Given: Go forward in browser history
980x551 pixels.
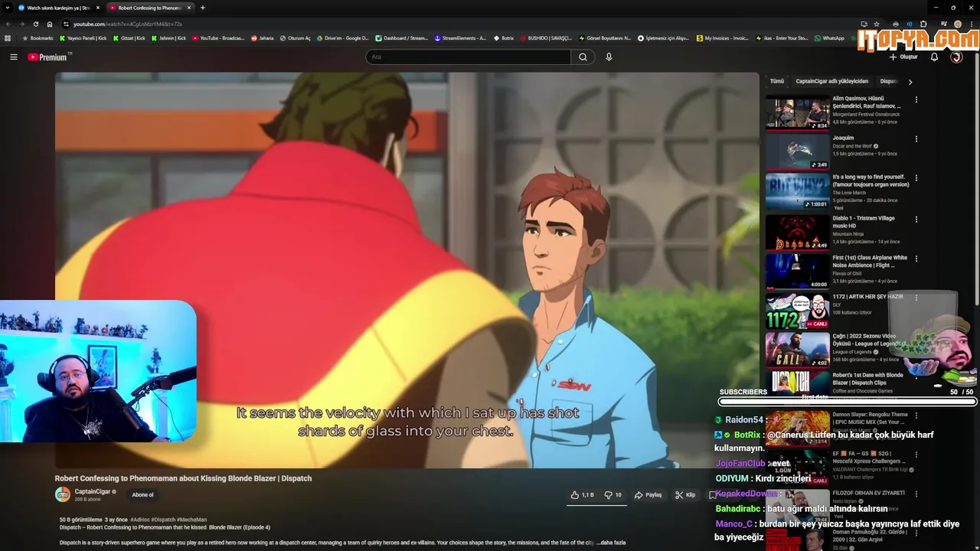Looking at the screenshot, I should [x=21, y=24].
